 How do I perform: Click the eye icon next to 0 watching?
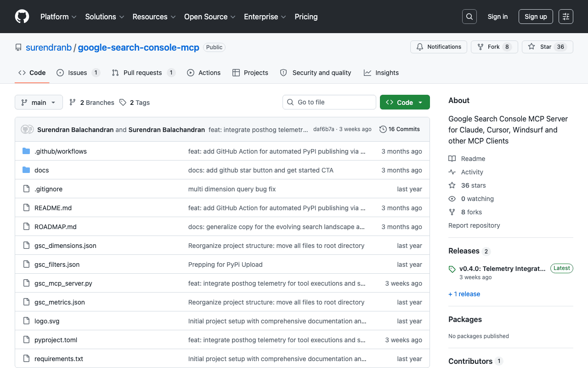(452, 199)
